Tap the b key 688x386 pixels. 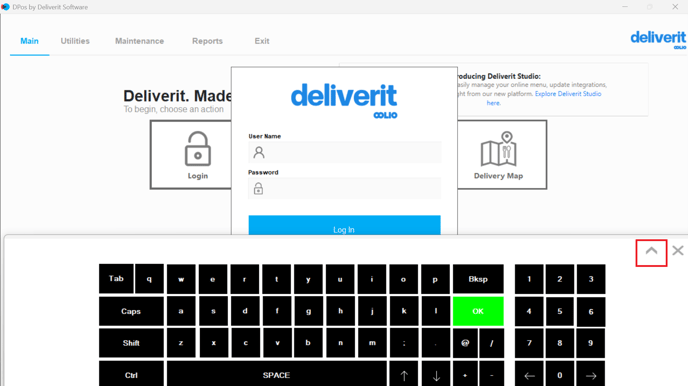pos(308,343)
